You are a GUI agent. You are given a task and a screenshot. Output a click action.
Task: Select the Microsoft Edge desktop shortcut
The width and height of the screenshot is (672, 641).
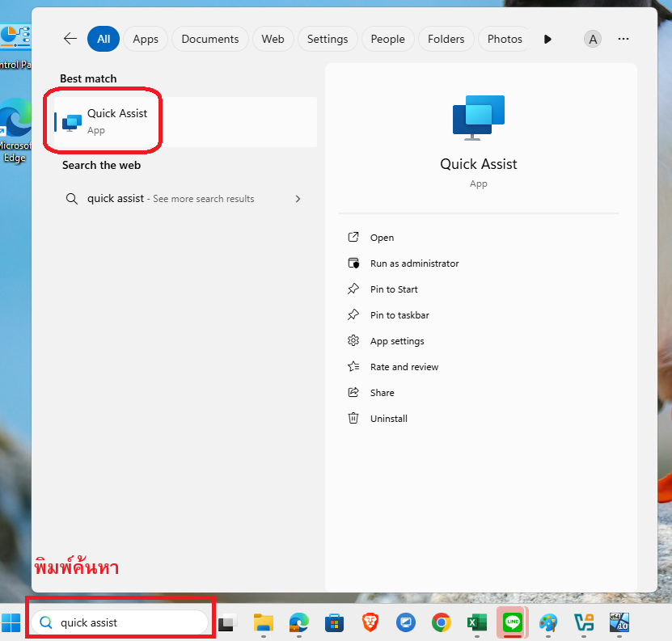(15, 131)
